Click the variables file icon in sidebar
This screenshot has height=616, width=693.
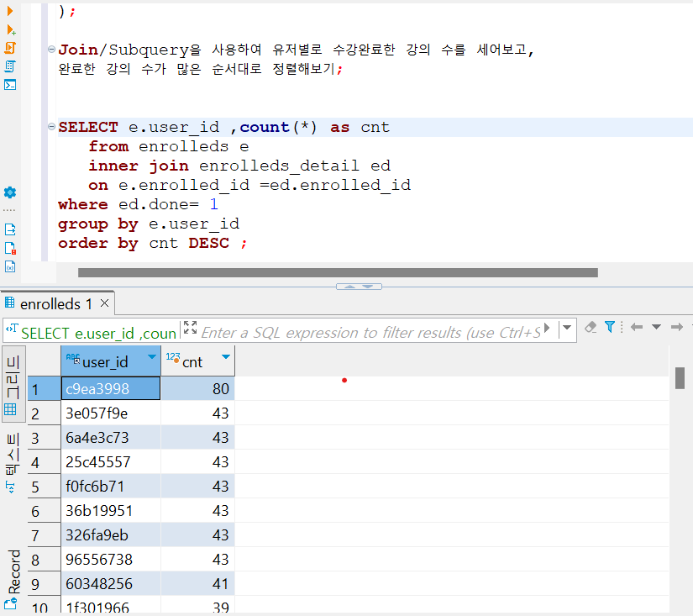tap(10, 266)
